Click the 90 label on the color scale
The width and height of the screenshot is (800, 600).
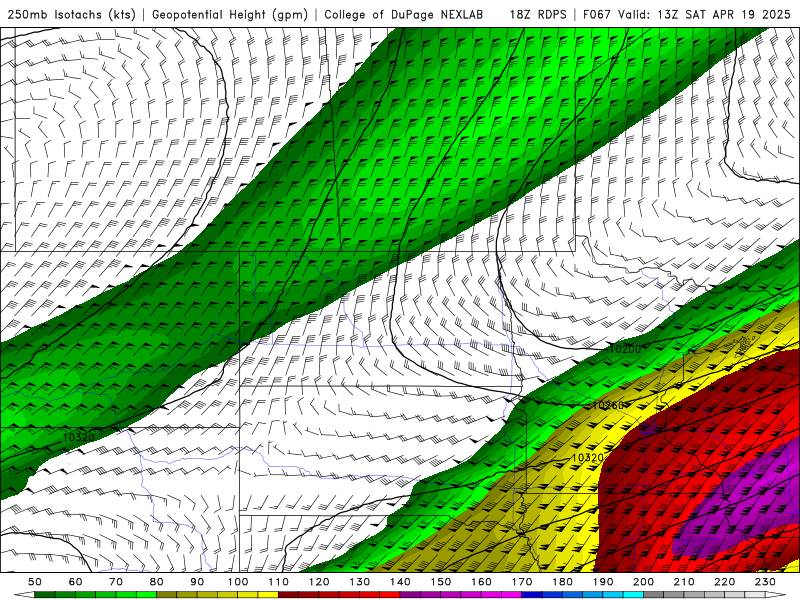click(197, 582)
